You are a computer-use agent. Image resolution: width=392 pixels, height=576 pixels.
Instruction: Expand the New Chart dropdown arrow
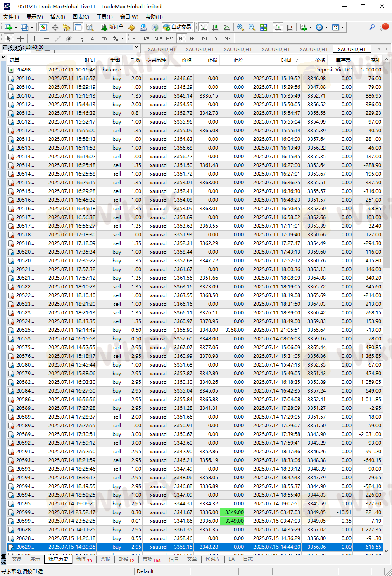pos(16,27)
